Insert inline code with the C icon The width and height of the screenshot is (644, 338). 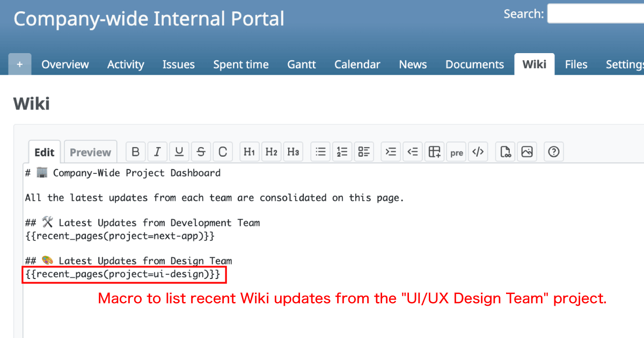tap(223, 151)
